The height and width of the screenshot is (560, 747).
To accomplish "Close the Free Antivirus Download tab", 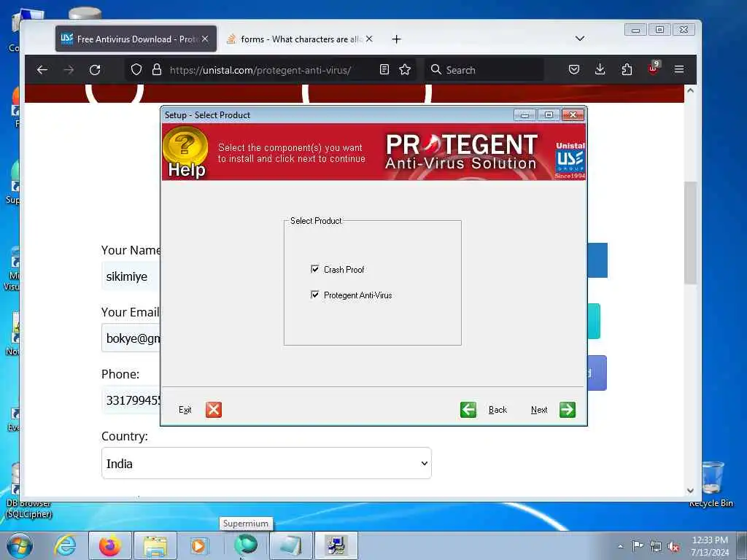I will point(205,39).
